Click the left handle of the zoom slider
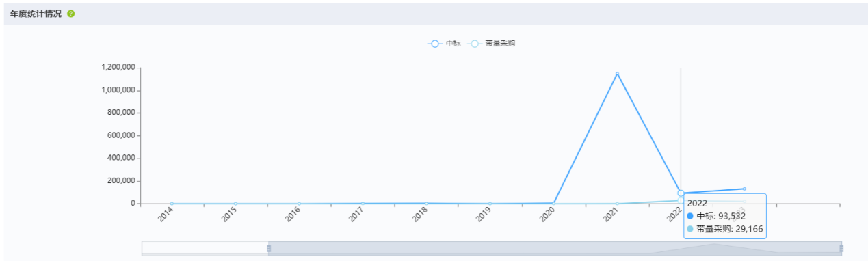Screen dimensions: 868x261 269,248
